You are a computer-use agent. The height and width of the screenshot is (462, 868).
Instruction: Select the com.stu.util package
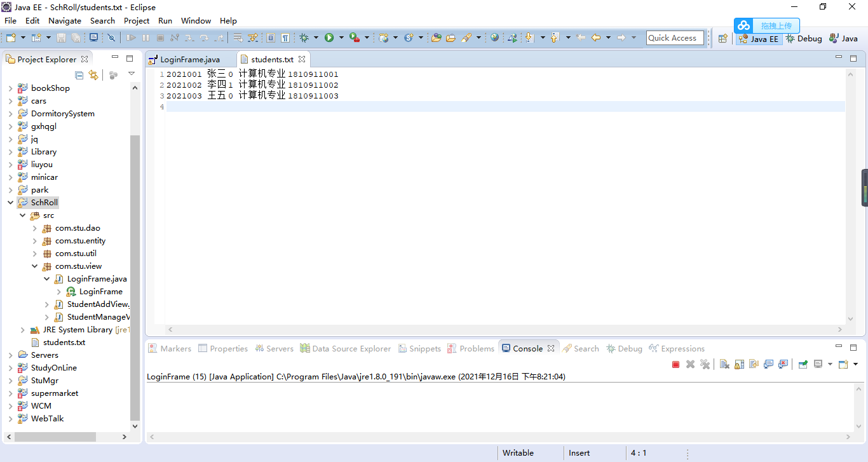(x=69, y=254)
